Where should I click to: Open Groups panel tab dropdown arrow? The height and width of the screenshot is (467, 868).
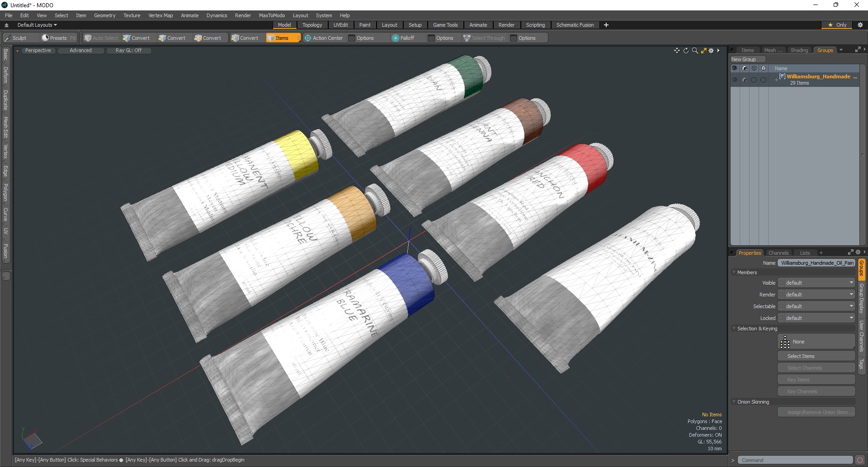pos(841,50)
